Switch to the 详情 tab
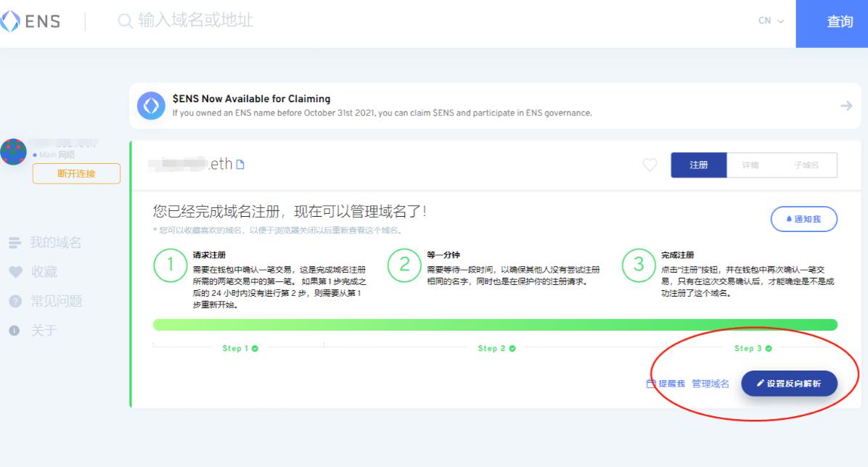Image resolution: width=868 pixels, height=467 pixels. point(750,165)
